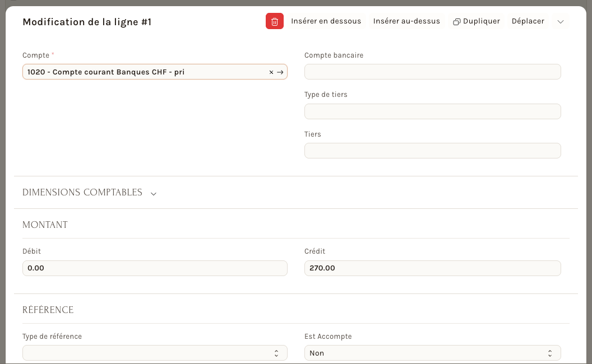The height and width of the screenshot is (364, 592).
Task: Click the 'Débit' label
Action: [x=32, y=251]
